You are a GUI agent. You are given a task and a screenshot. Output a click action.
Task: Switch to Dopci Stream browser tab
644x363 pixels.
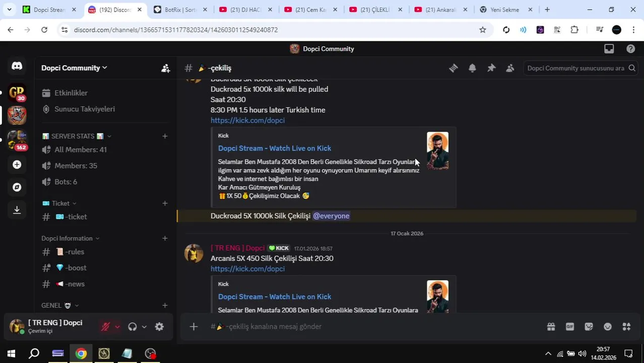49,10
